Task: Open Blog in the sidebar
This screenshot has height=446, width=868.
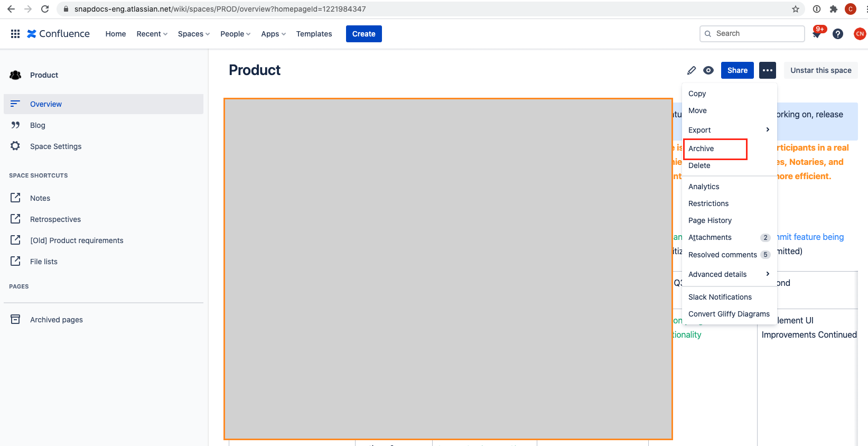Action: (x=104, y=125)
